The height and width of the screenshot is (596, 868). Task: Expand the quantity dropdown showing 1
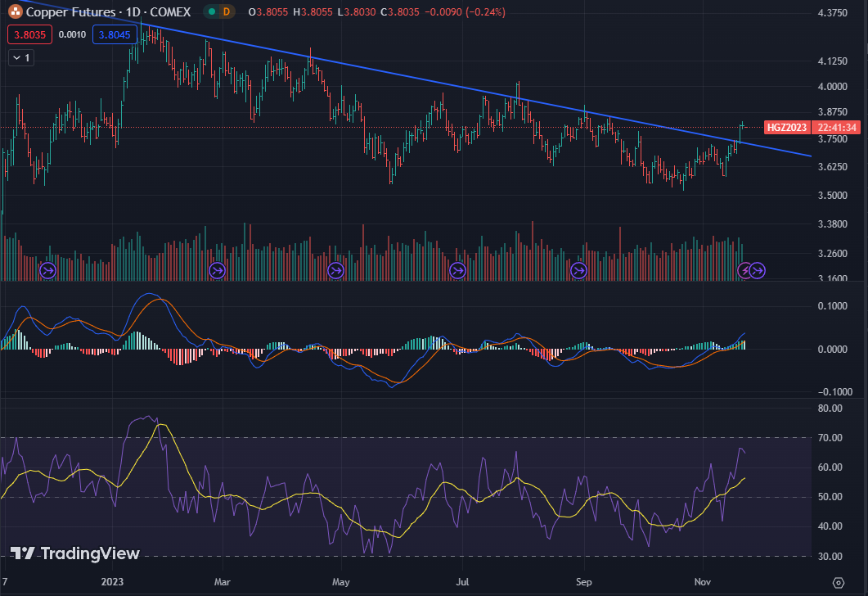click(20, 57)
